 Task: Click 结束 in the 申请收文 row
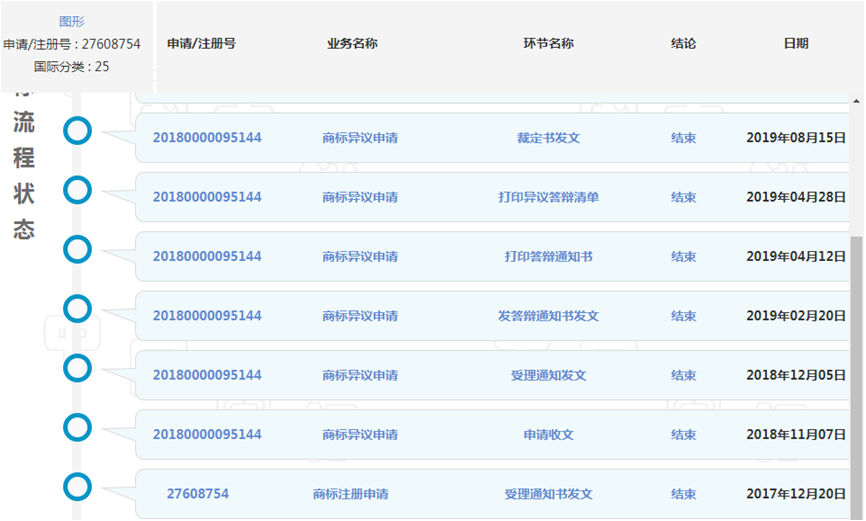[683, 435]
